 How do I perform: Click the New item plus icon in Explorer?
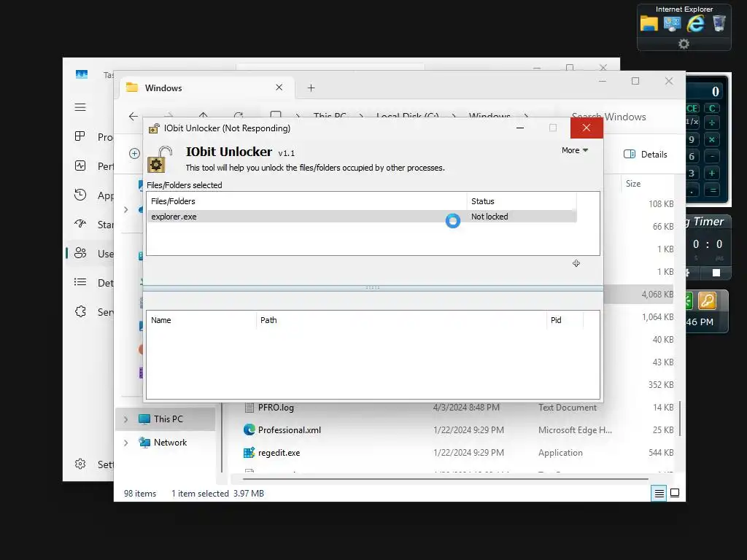[134, 153]
